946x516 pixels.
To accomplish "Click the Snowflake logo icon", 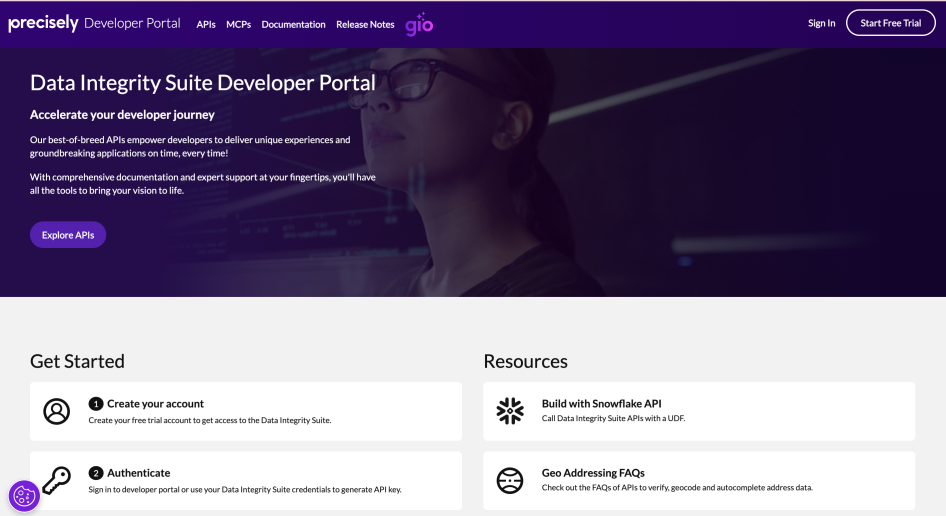I will (x=510, y=411).
